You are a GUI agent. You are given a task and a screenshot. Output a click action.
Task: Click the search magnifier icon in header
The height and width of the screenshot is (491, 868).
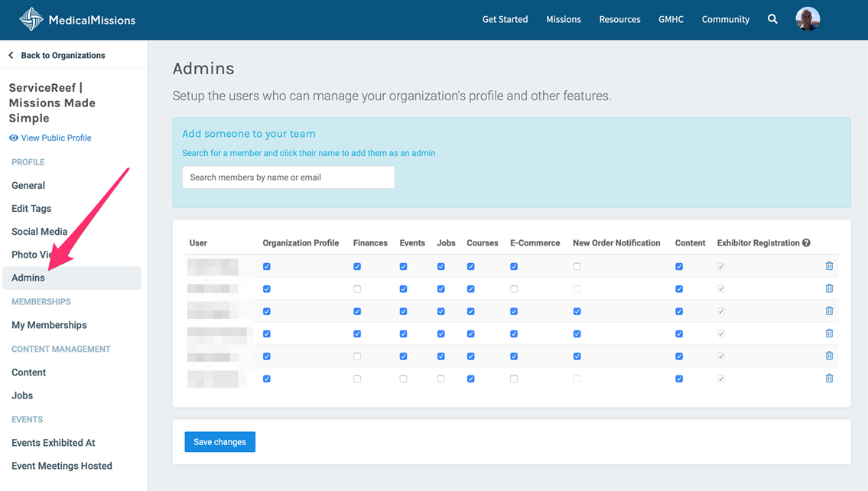(772, 19)
